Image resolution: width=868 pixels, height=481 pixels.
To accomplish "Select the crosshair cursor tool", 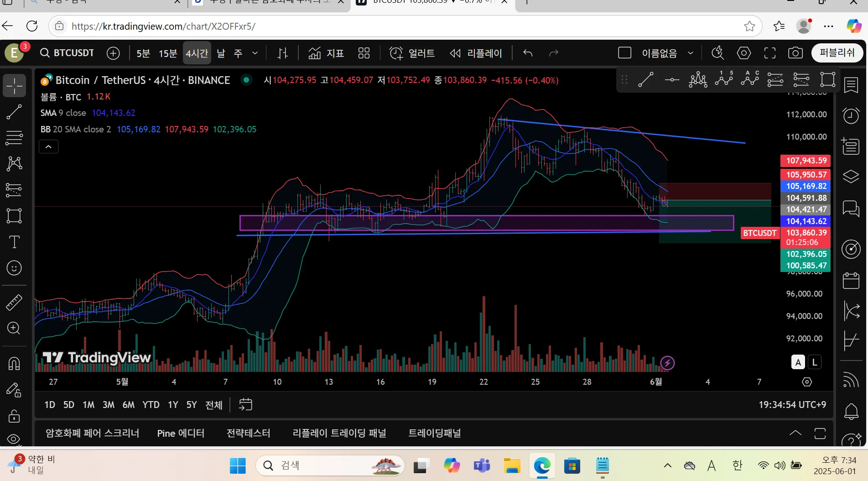I will tap(14, 86).
